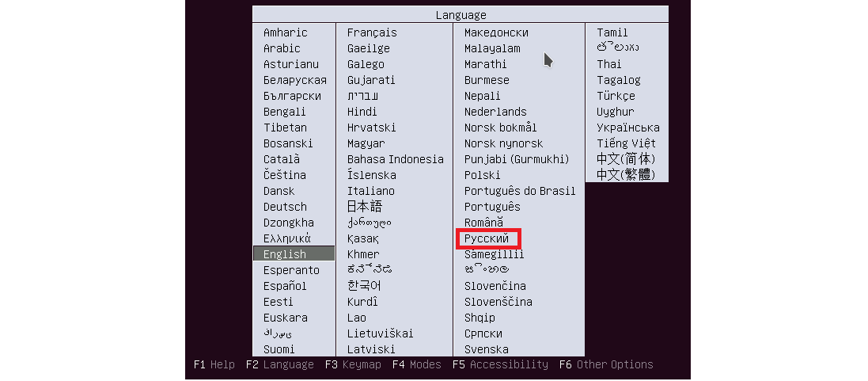Image resolution: width=868 pixels, height=381 pixels.
Task: Click F2 Language in bottom bar
Action: point(279,364)
